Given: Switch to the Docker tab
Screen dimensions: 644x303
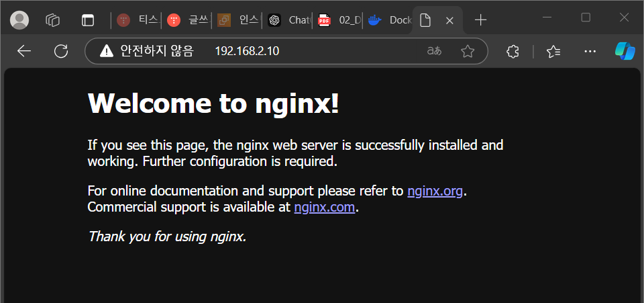Looking at the screenshot, I should coord(388,20).
